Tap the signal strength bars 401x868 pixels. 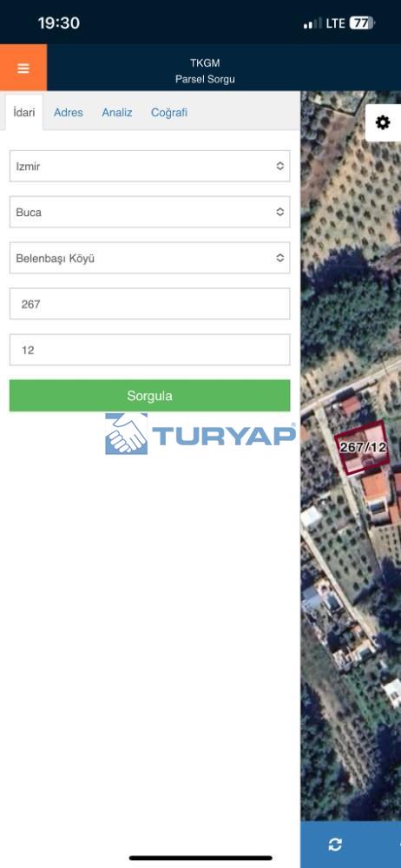tap(313, 23)
